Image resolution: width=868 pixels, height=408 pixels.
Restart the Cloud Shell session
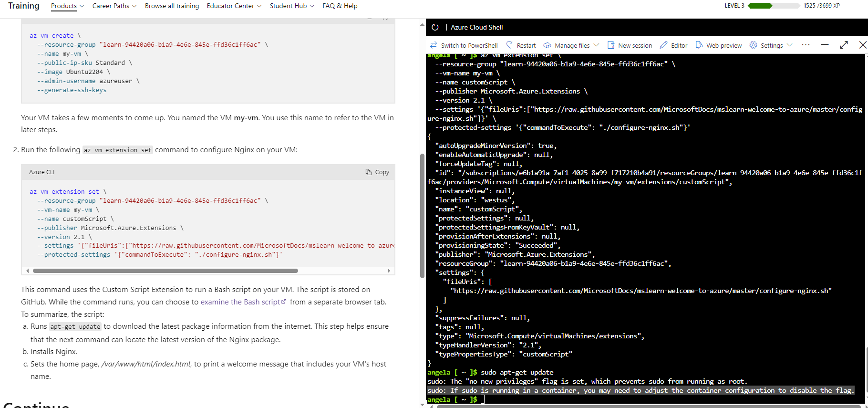(521, 45)
